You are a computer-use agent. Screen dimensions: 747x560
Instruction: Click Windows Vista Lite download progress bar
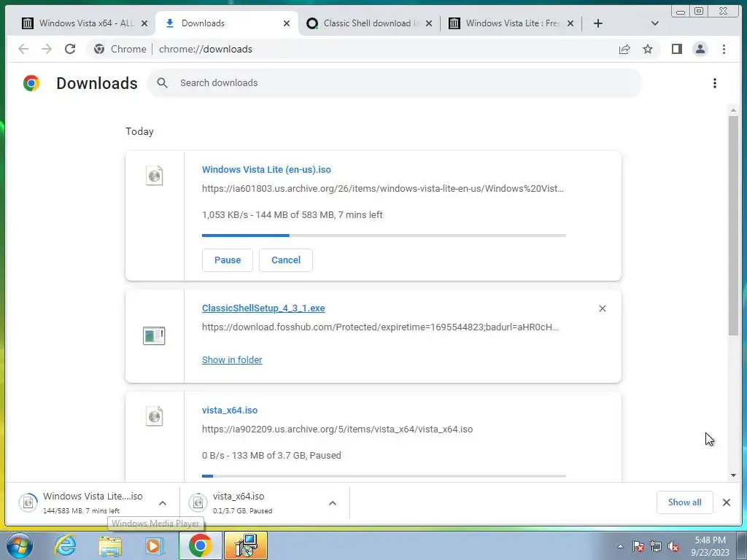(384, 236)
